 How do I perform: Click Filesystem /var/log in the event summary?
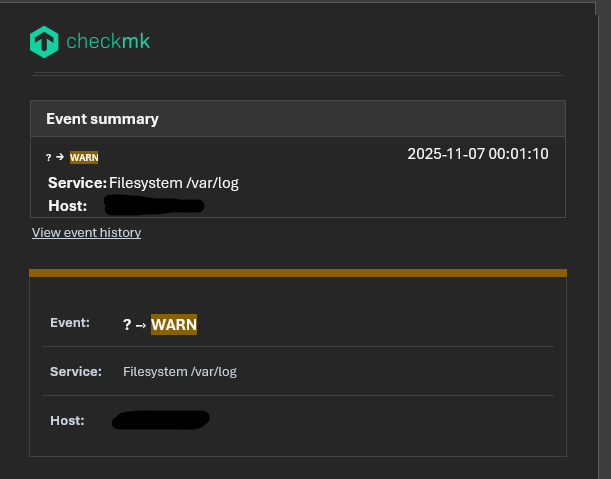pyautogui.click(x=174, y=183)
